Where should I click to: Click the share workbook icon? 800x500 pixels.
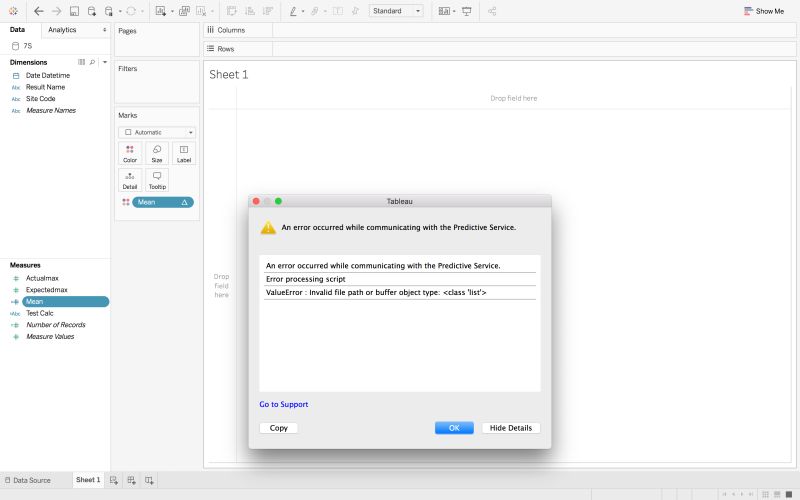(x=492, y=11)
